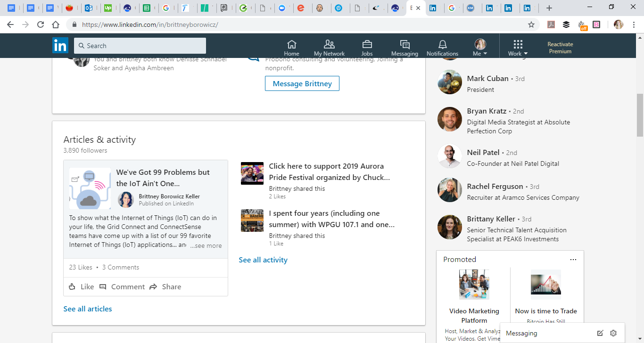Compose a new message in Messaging bar
This screenshot has height=343, width=644.
pos(600,333)
